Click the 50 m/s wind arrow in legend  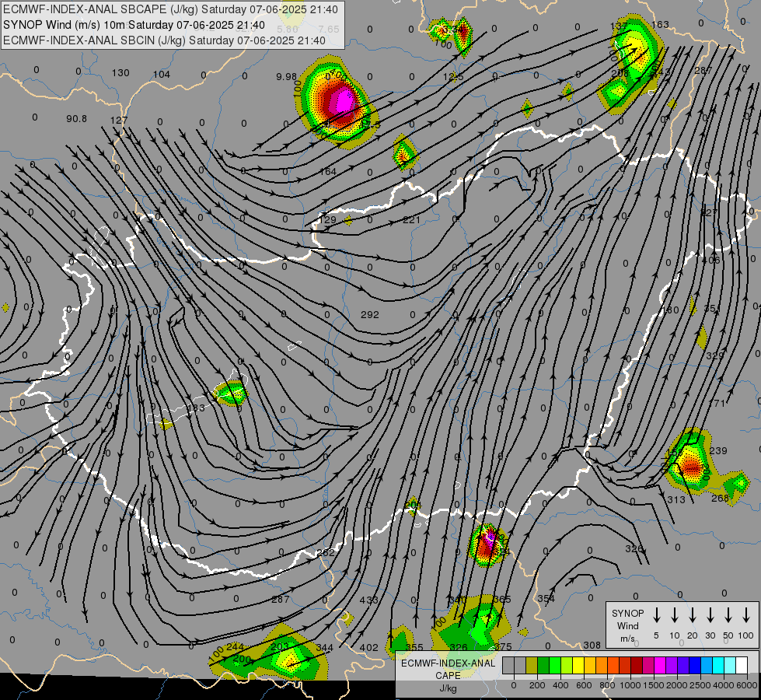tap(728, 615)
